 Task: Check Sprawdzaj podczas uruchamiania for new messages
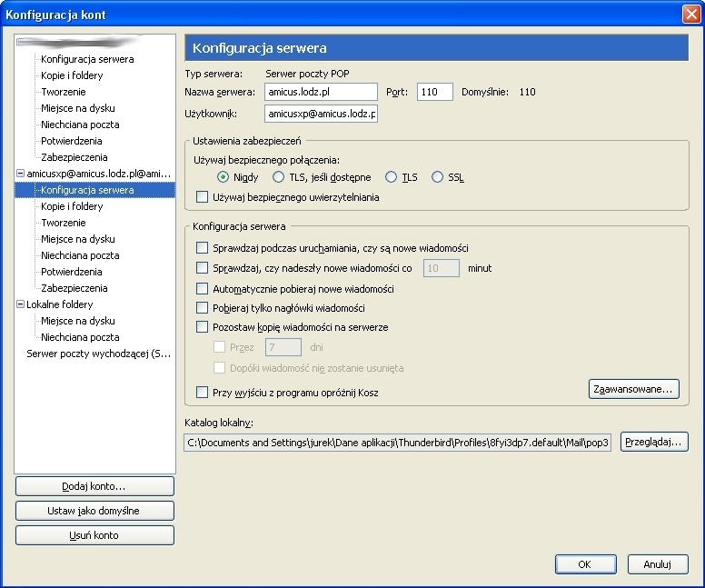202,247
